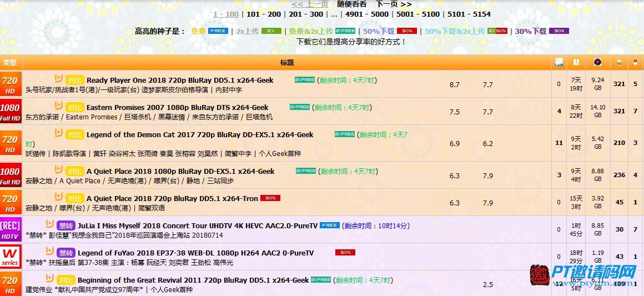Open 随便看看 random browse link
The height and width of the screenshot is (296, 644).
[x=352, y=4]
